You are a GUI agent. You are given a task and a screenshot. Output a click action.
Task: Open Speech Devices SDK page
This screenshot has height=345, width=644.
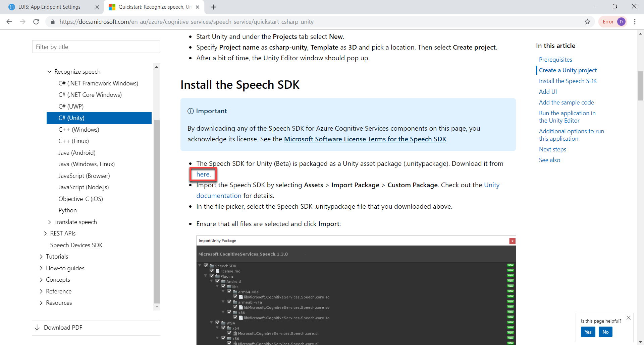coord(76,245)
